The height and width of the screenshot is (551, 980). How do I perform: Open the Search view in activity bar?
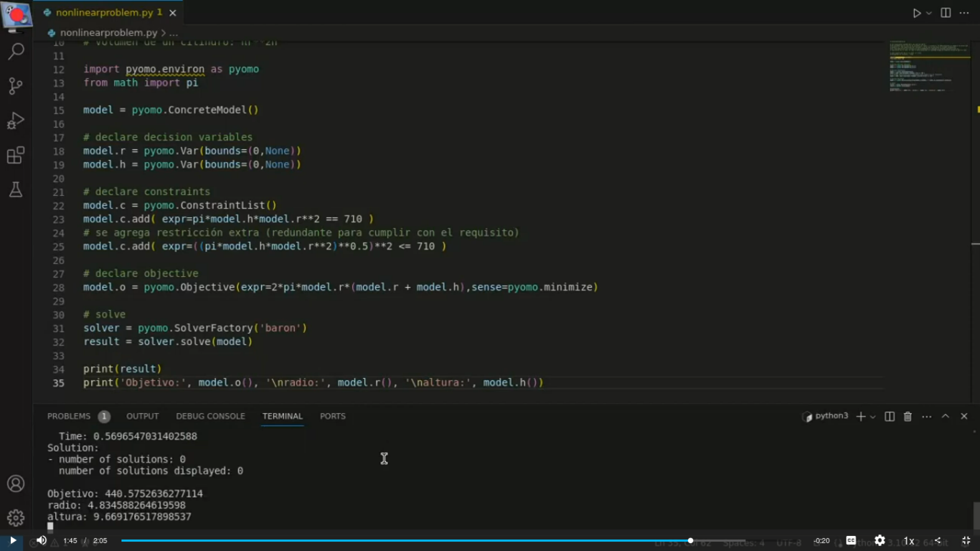[16, 51]
